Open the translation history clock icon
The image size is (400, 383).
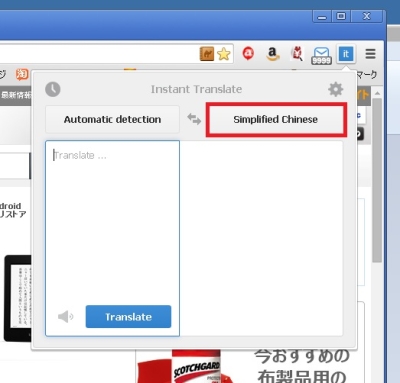click(53, 89)
